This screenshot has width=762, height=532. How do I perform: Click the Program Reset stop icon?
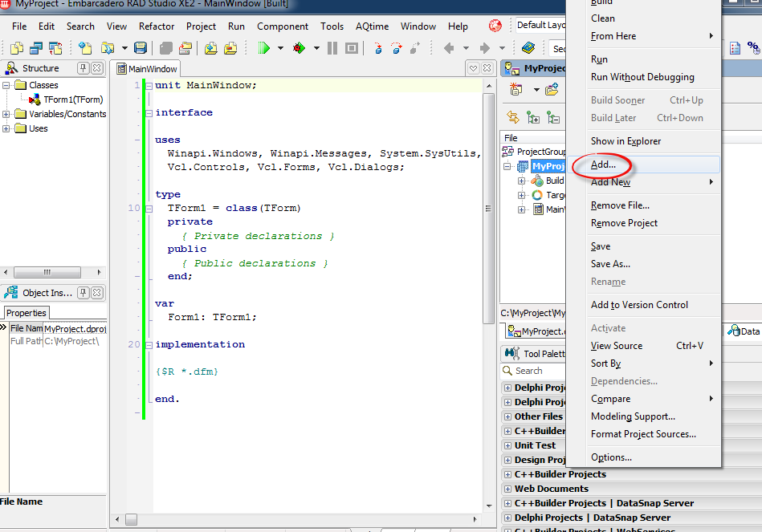pyautogui.click(x=352, y=48)
